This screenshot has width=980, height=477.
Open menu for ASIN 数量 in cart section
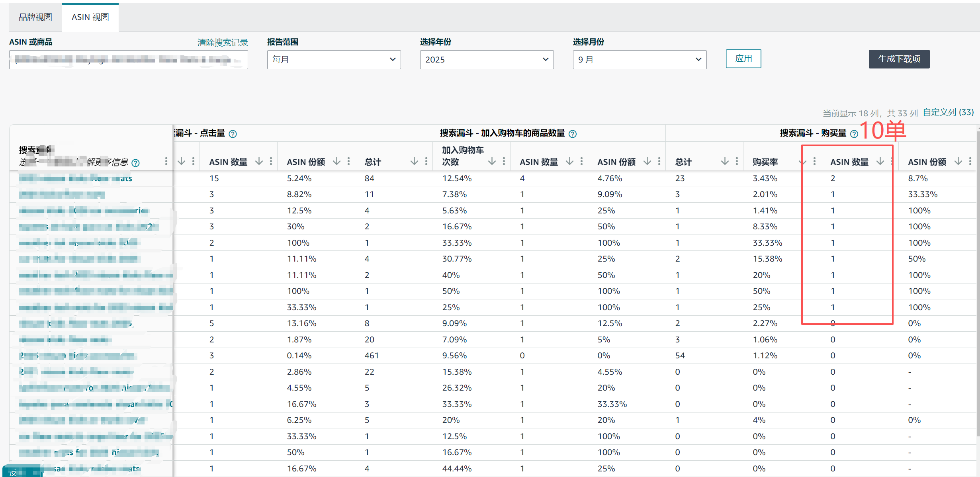pyautogui.click(x=581, y=161)
